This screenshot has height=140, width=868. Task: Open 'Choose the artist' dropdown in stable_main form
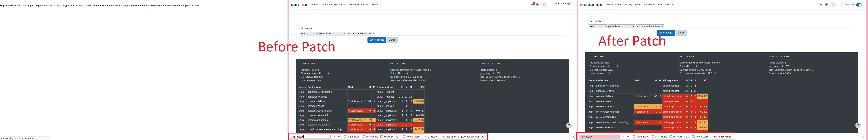361,33
